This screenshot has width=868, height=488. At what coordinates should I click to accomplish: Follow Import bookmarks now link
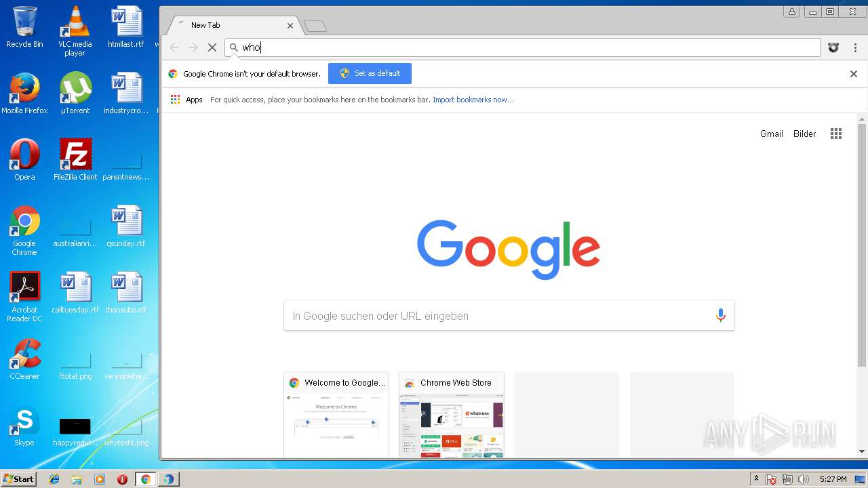coord(473,100)
